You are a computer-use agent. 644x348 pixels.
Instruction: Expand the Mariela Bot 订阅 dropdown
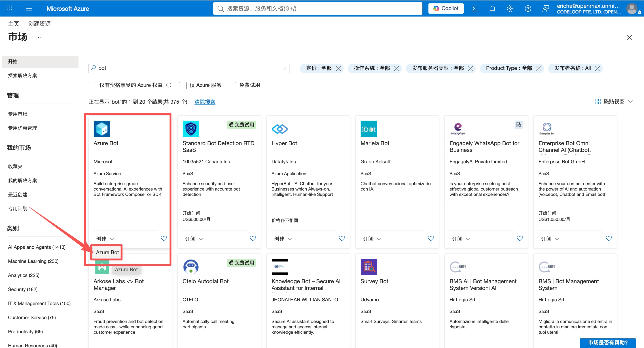point(372,239)
